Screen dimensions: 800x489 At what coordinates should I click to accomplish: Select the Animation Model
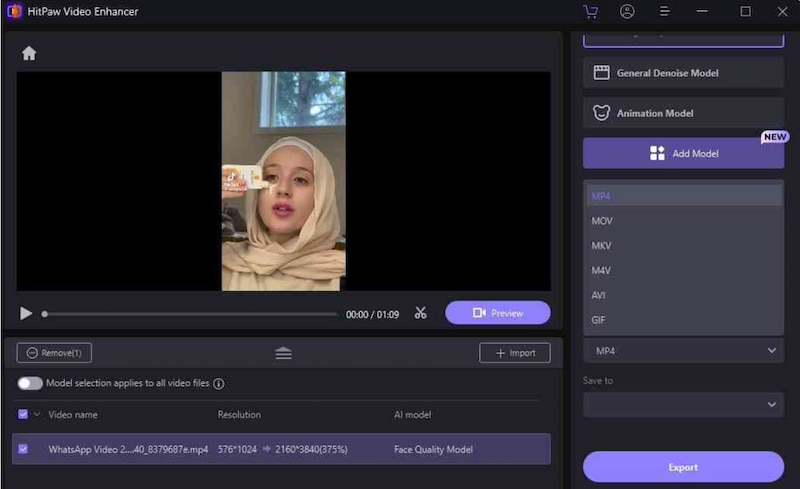tap(683, 113)
